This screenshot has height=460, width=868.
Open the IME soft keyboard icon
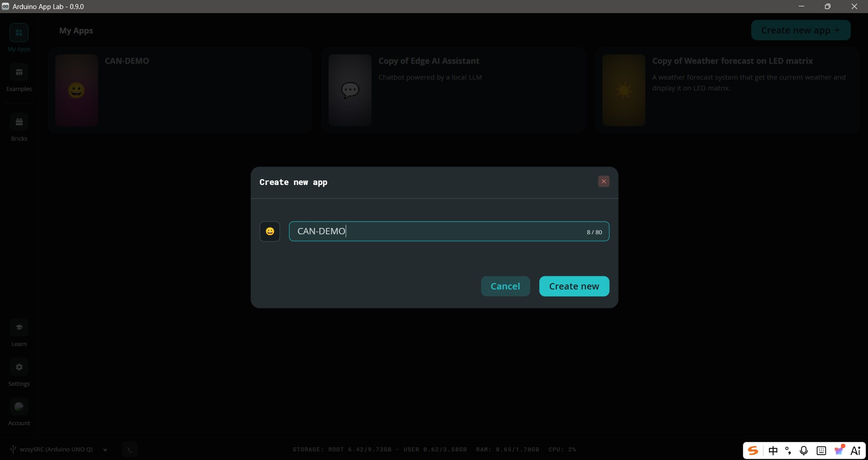pyautogui.click(x=821, y=451)
